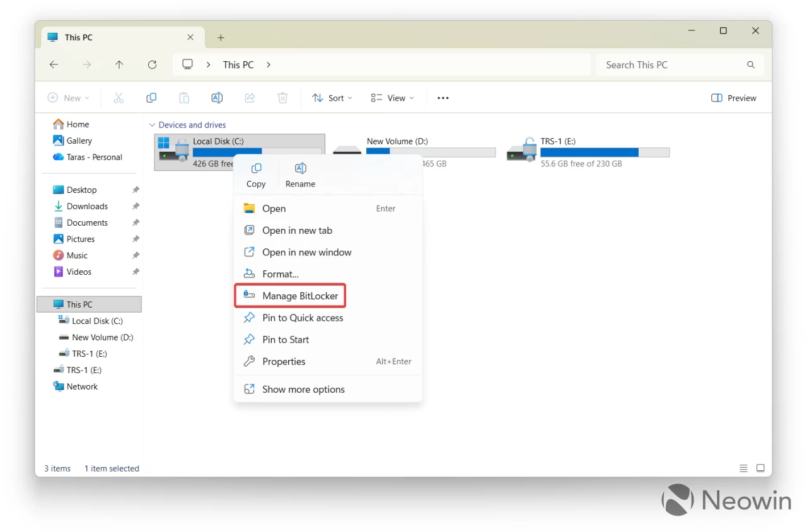Viewport: 807px width, 532px height.
Task: Click Show more options
Action: pos(328,390)
